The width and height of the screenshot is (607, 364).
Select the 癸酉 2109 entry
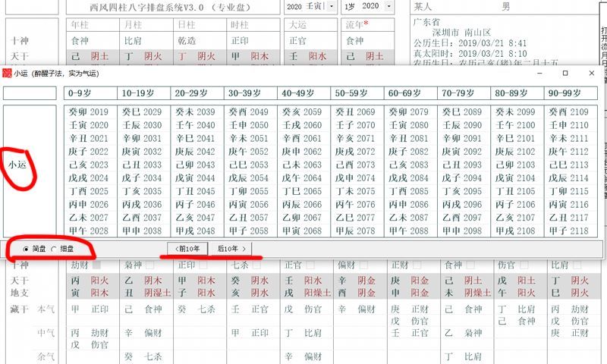tap(569, 112)
